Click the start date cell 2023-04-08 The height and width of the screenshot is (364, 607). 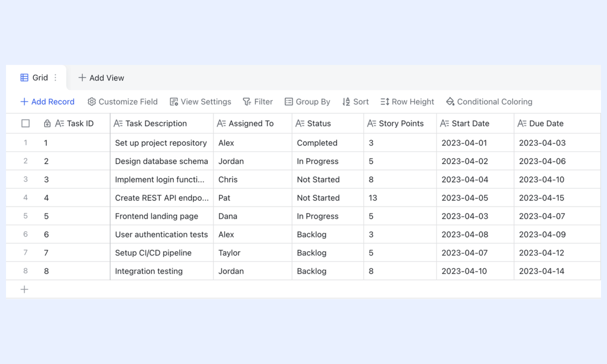coord(475,234)
